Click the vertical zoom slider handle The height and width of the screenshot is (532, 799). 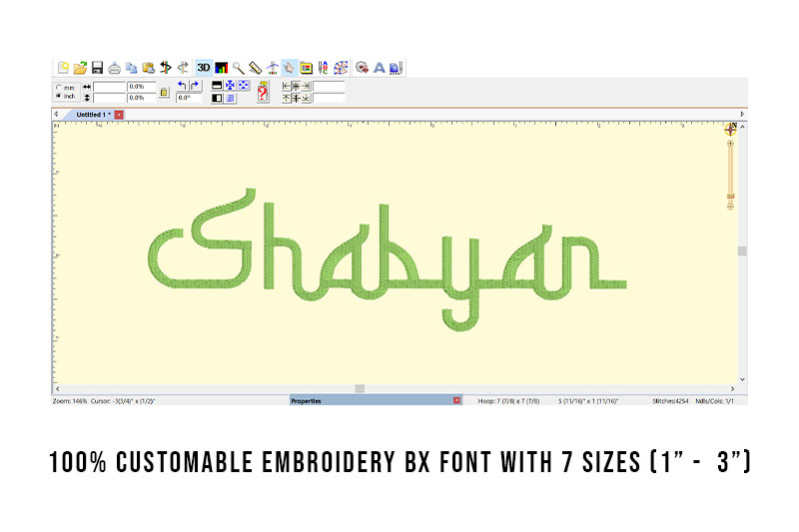coord(730,197)
